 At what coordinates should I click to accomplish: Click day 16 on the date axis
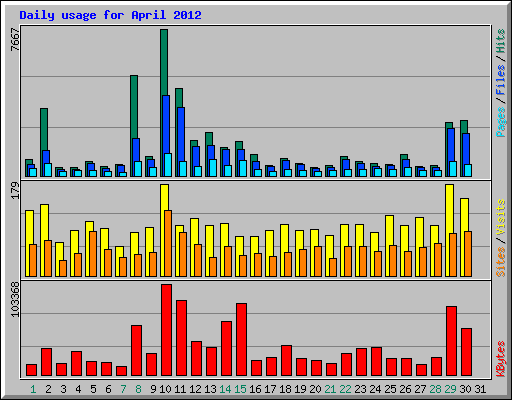tap(255, 389)
